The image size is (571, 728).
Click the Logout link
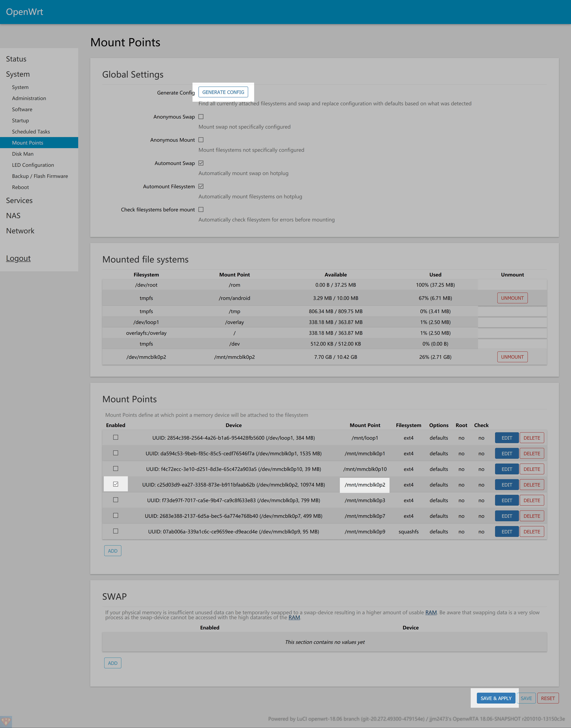19,258
